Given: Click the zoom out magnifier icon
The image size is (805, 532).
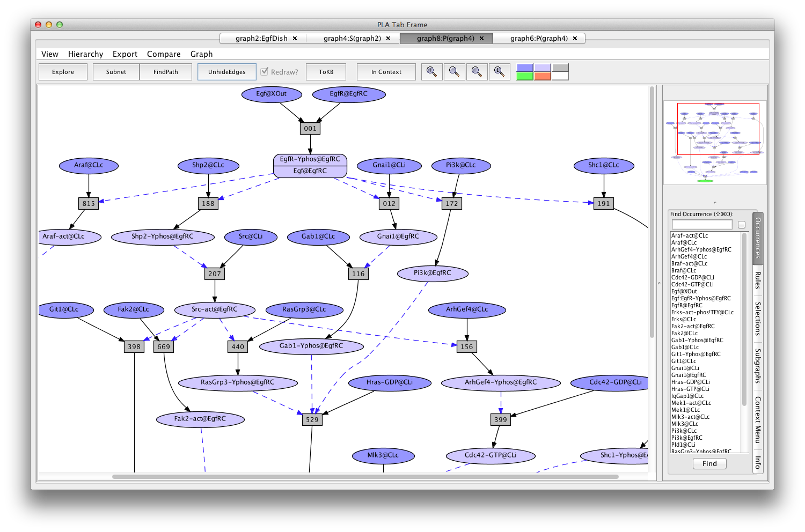Looking at the screenshot, I should tap(454, 72).
